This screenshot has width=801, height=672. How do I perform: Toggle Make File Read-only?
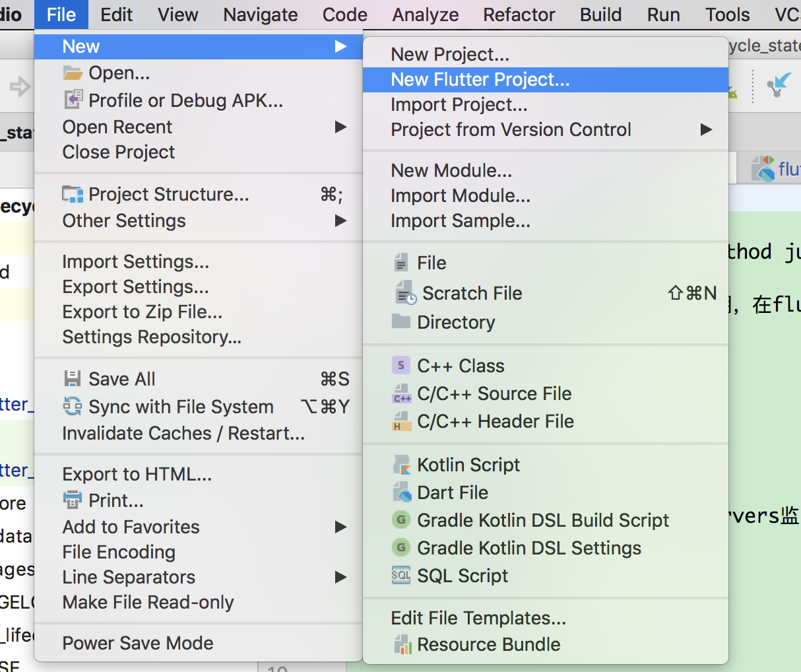(x=148, y=602)
